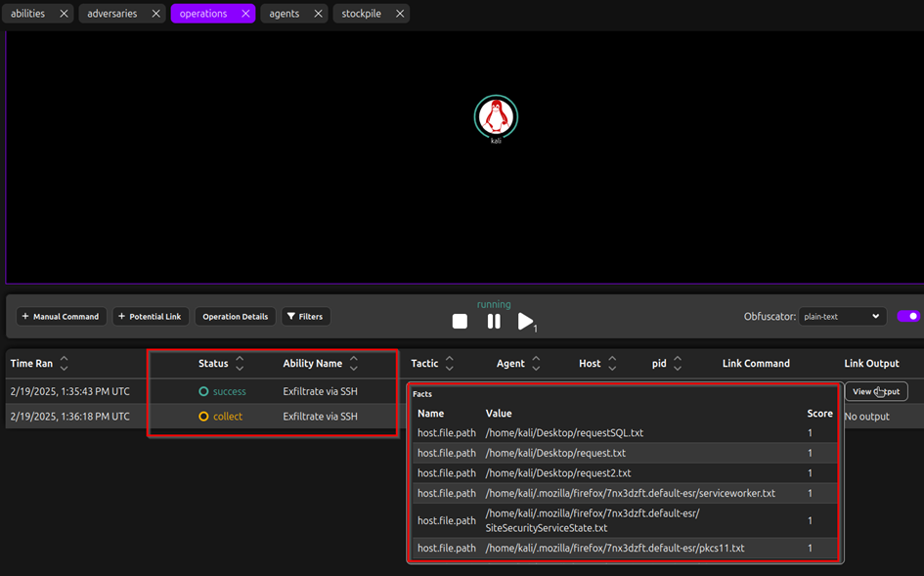Sort the Time Ran column
The width and height of the screenshot is (924, 576).
pos(64,363)
